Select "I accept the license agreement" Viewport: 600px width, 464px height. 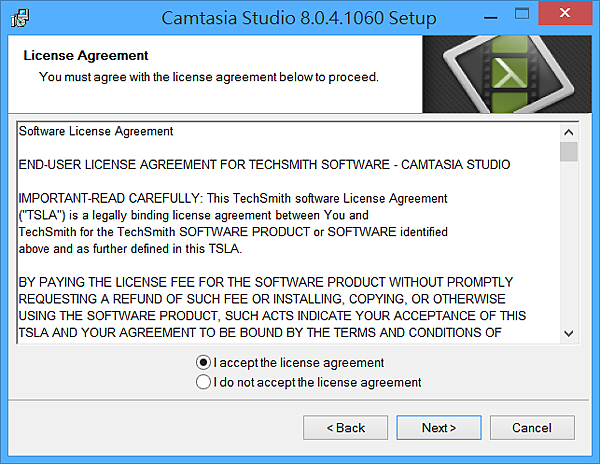tap(204, 363)
